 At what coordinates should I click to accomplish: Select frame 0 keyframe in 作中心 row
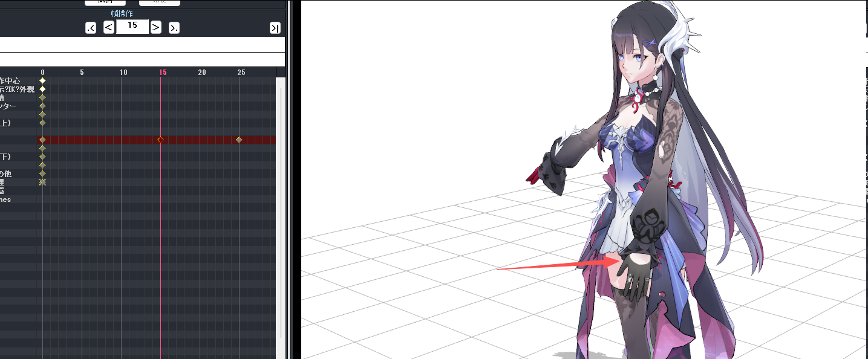pyautogui.click(x=42, y=80)
